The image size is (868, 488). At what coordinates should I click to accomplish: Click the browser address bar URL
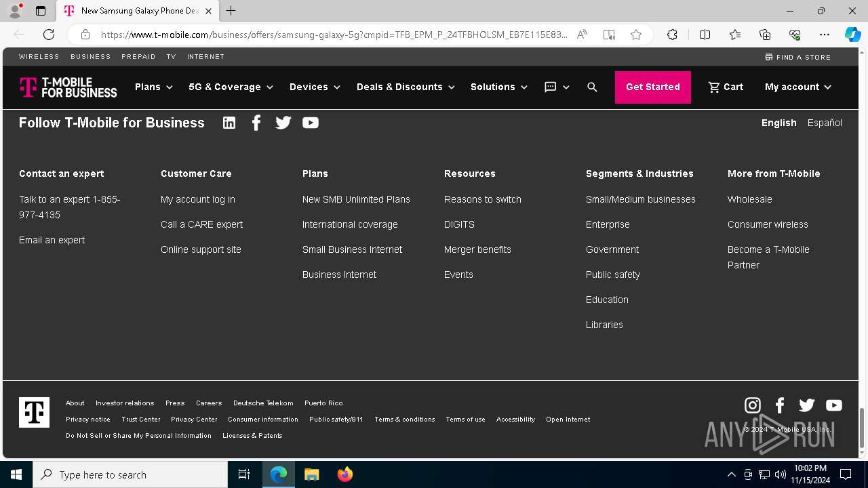click(334, 35)
